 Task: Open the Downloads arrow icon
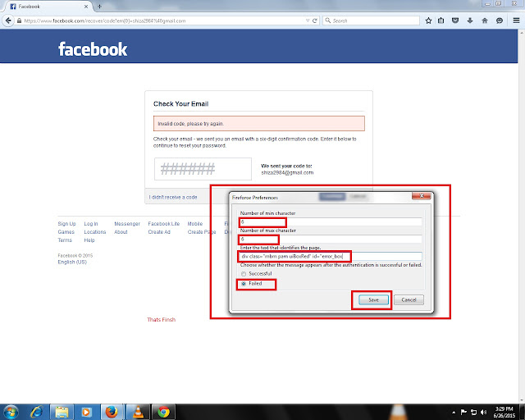pyautogui.click(x=470, y=21)
